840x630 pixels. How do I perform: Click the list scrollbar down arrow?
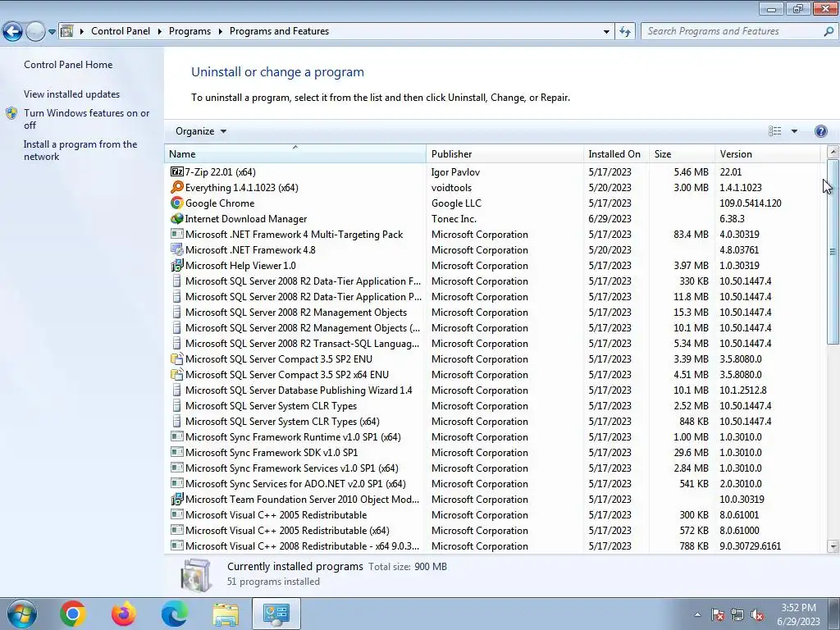tap(833, 546)
